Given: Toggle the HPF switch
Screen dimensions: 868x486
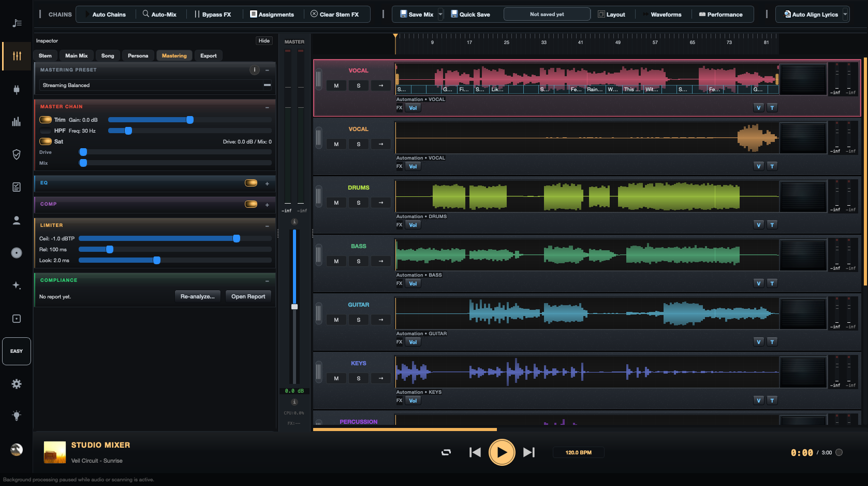Looking at the screenshot, I should (x=46, y=131).
